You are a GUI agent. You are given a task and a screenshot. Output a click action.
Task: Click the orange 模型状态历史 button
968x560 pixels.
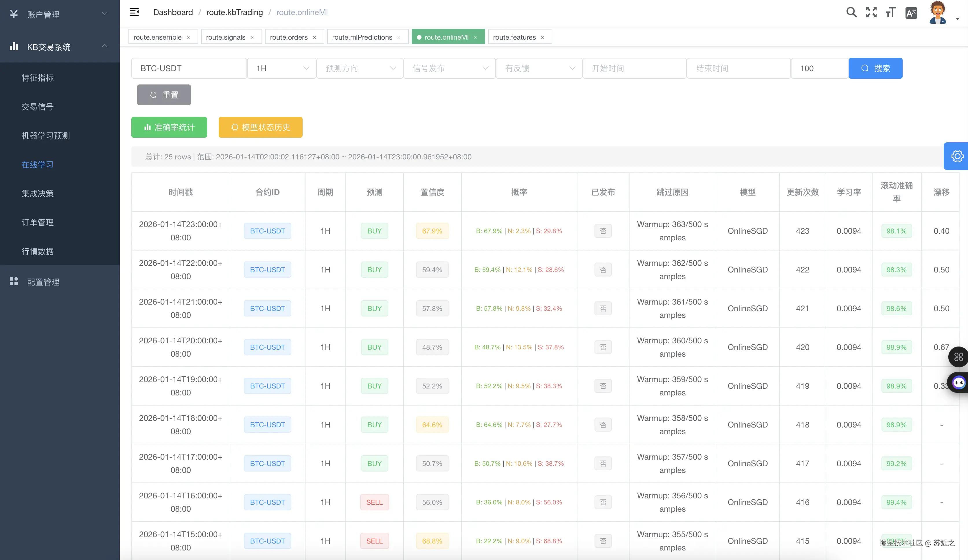point(260,127)
